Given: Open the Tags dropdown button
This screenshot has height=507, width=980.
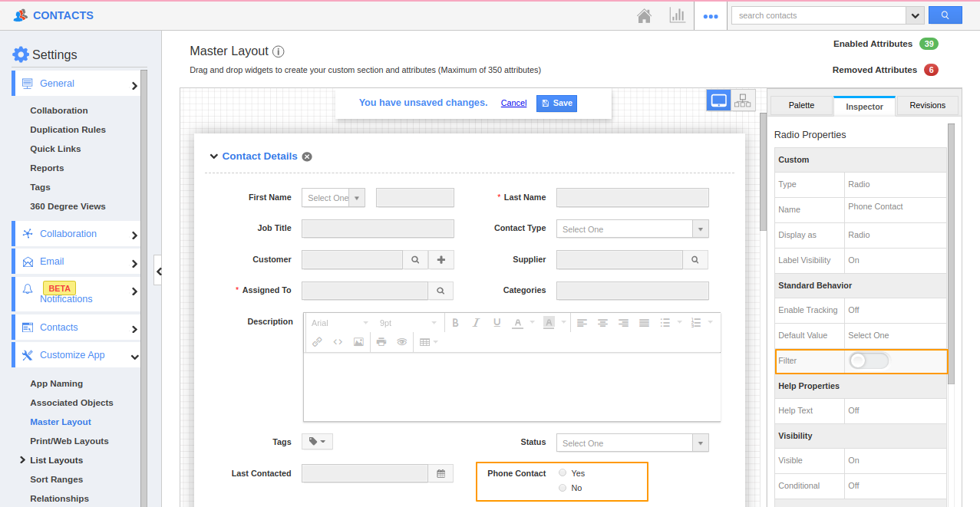Looking at the screenshot, I should tap(317, 442).
